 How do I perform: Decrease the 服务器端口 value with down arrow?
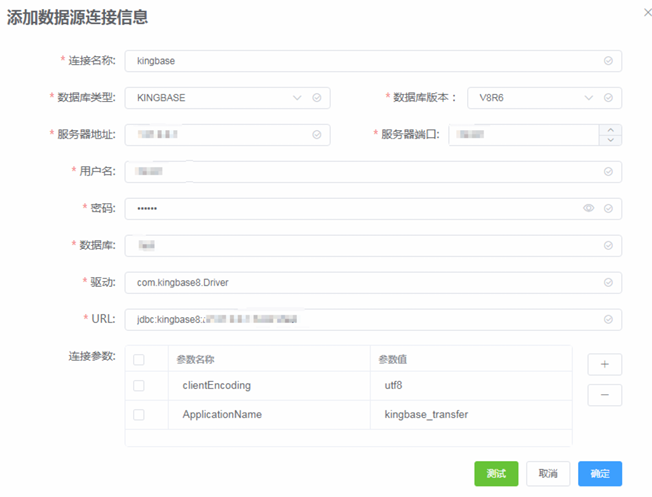pos(610,140)
